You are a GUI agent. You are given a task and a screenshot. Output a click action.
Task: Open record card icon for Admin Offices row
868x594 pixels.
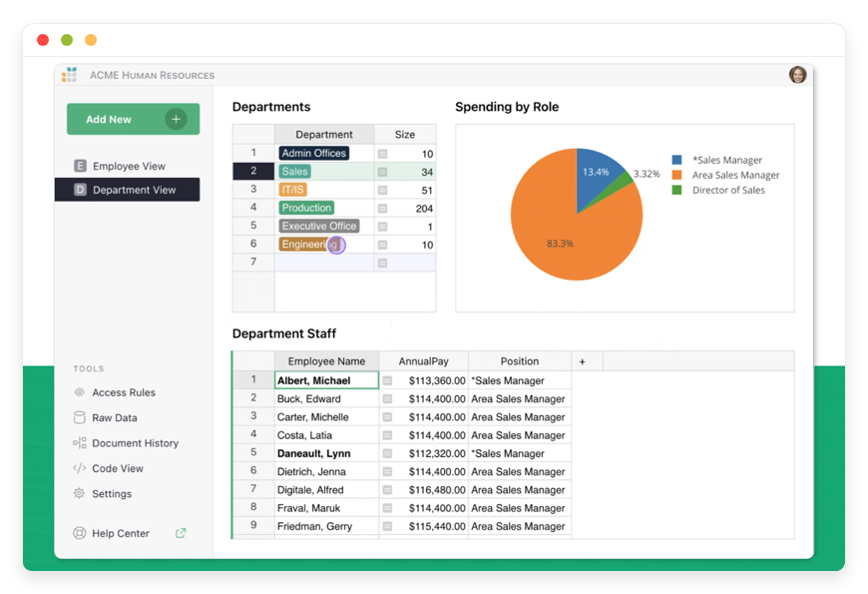pos(382,154)
